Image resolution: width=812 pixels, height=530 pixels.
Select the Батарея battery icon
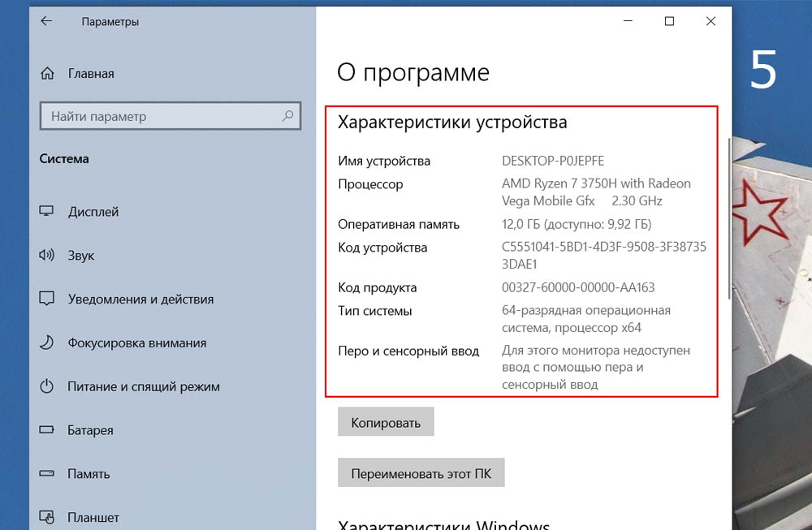46,429
